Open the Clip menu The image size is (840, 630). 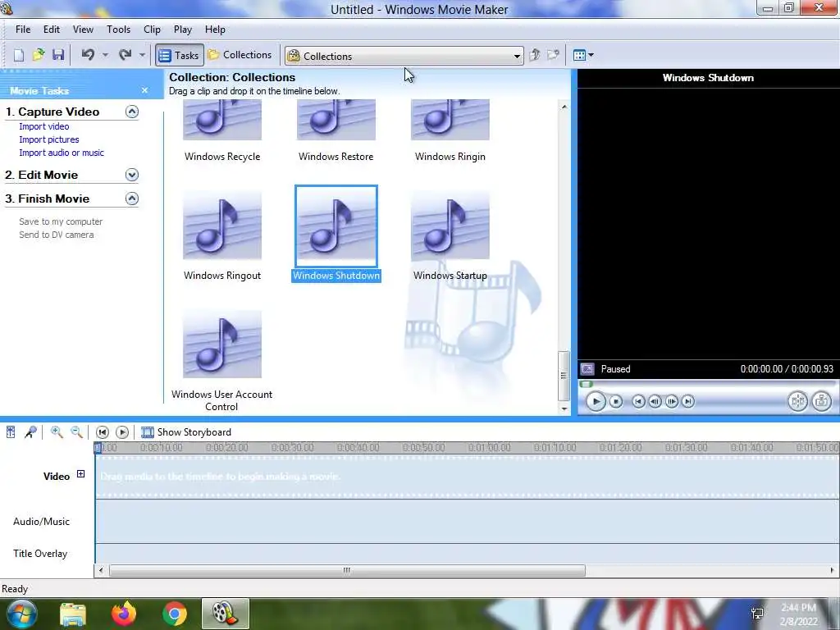152,30
